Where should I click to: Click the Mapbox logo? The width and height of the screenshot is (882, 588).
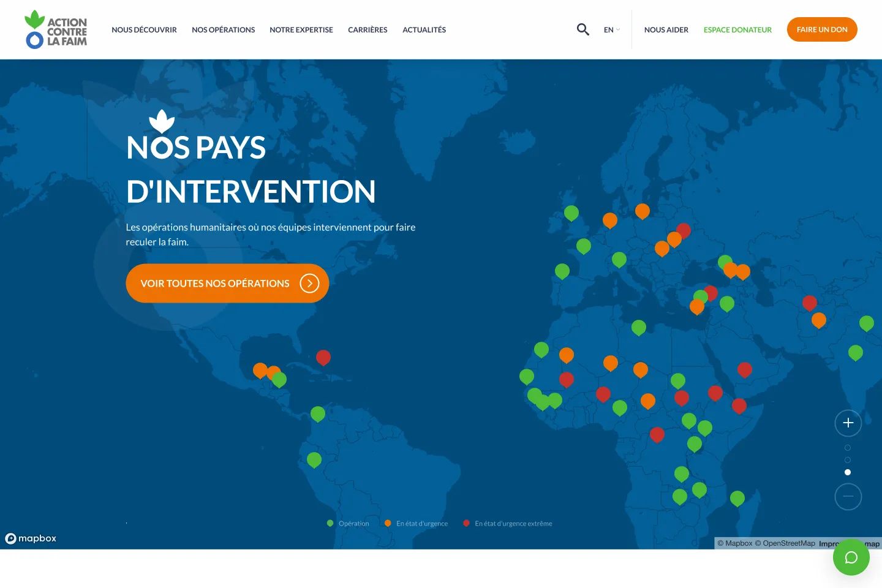(x=31, y=538)
